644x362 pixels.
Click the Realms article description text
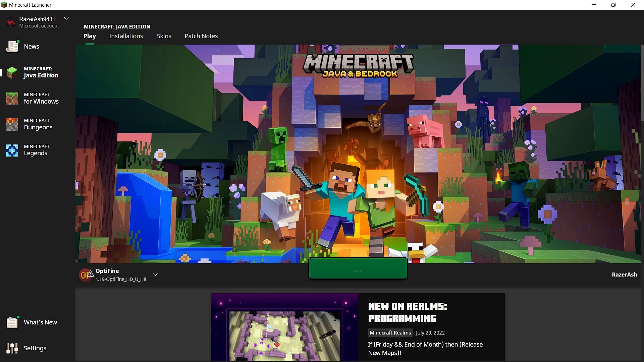pyautogui.click(x=425, y=349)
